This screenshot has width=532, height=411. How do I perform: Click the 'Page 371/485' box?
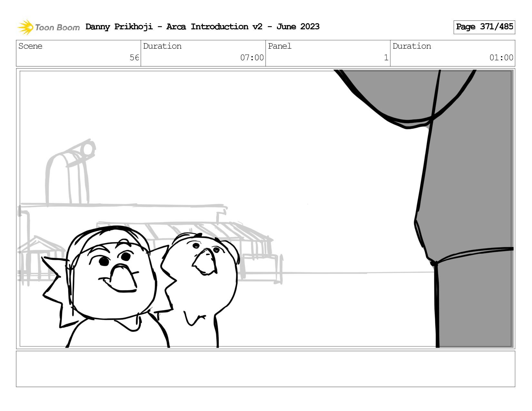484,27
